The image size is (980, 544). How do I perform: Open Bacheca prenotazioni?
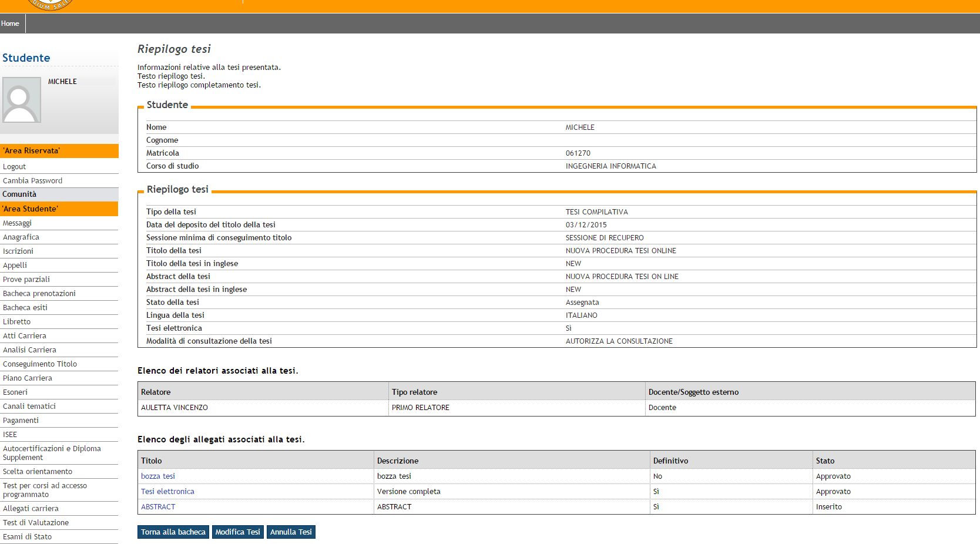pos(39,294)
